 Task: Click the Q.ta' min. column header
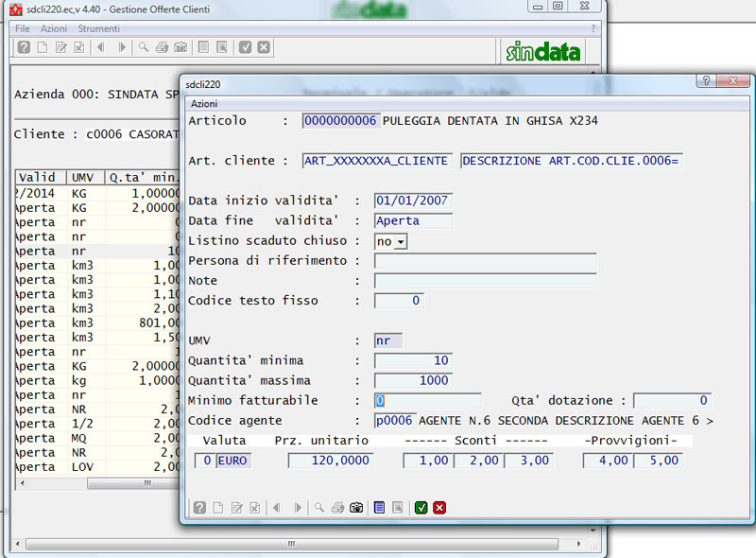(143, 177)
